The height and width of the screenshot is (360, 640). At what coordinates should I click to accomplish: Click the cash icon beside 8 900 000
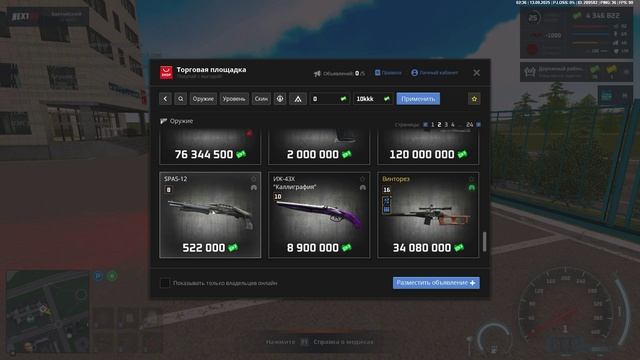tap(347, 248)
